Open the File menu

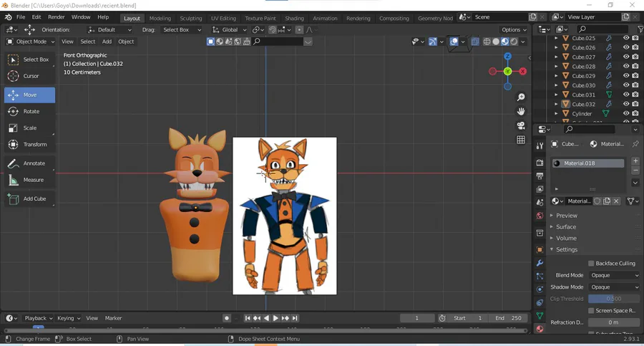pos(21,17)
